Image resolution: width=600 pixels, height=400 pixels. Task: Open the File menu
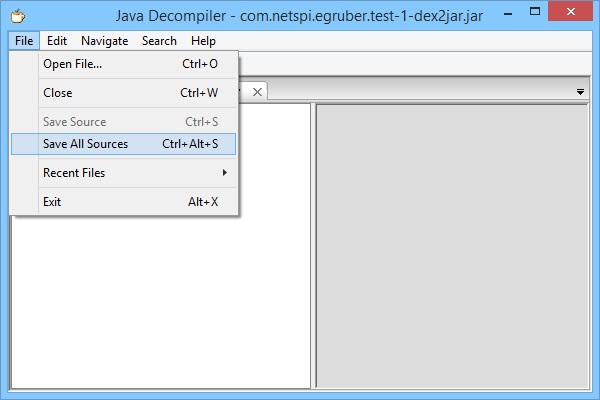[24, 41]
